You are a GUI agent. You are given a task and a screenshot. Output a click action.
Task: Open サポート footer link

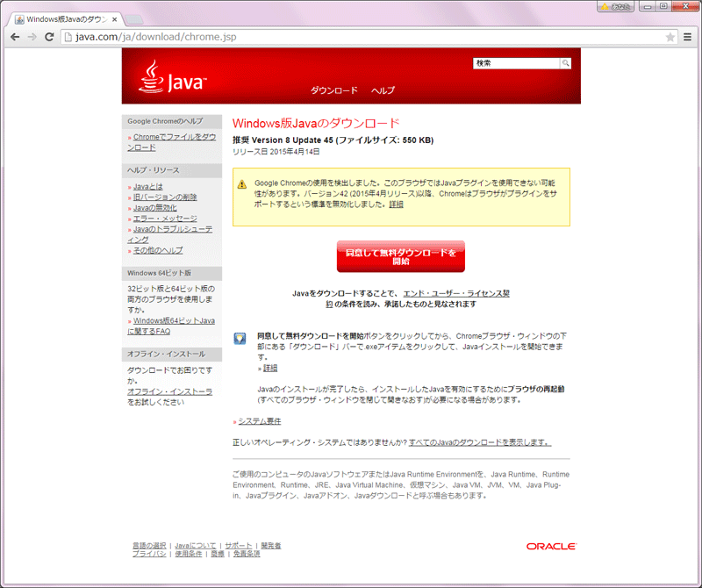(239, 546)
